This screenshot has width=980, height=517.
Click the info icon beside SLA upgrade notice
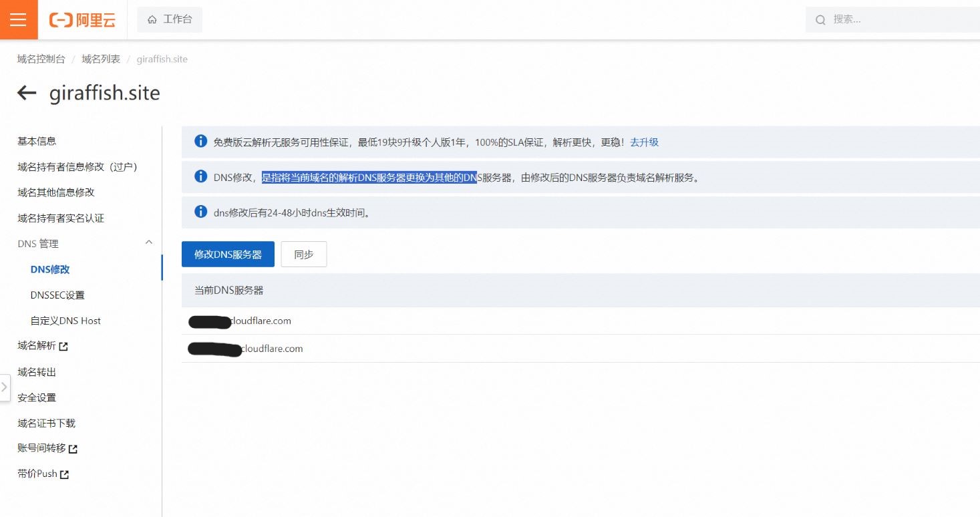point(200,142)
